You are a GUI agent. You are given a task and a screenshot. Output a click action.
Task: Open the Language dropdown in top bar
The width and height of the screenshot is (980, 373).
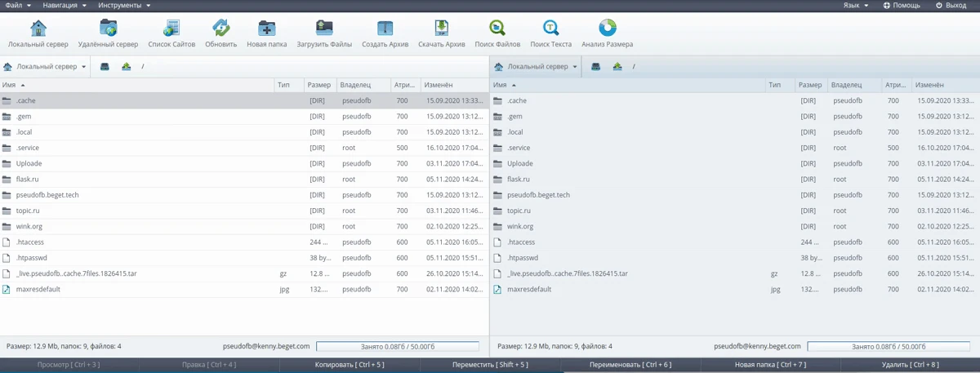coord(857,6)
